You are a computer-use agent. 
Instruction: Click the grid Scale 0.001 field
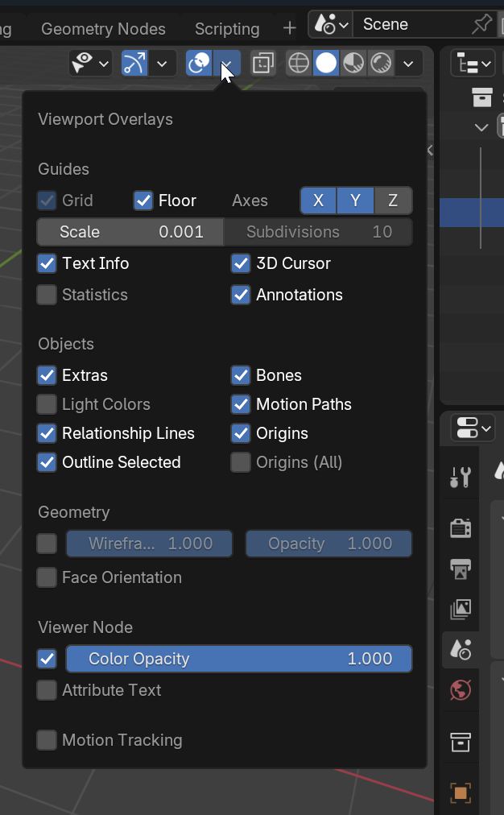pos(130,232)
